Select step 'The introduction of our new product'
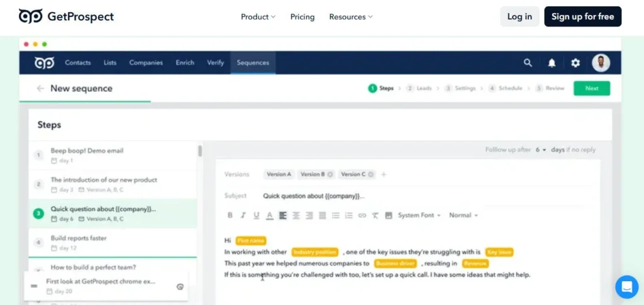The width and height of the screenshot is (644, 305). point(113,184)
